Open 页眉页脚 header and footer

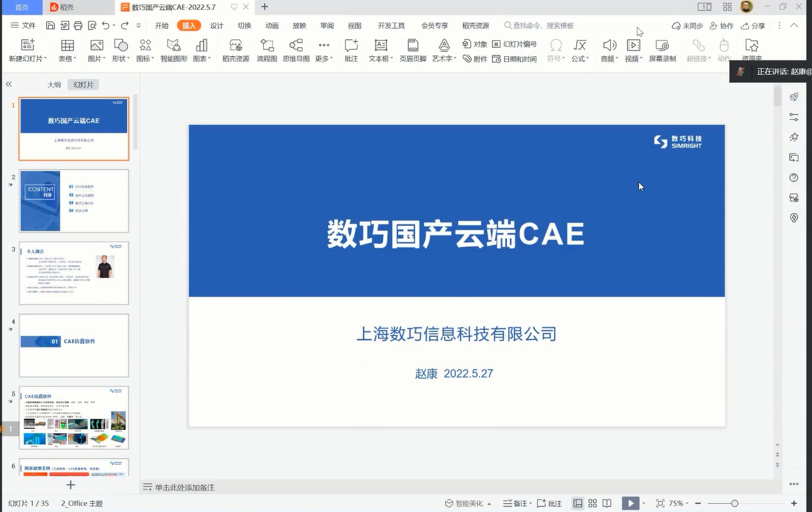(x=413, y=51)
